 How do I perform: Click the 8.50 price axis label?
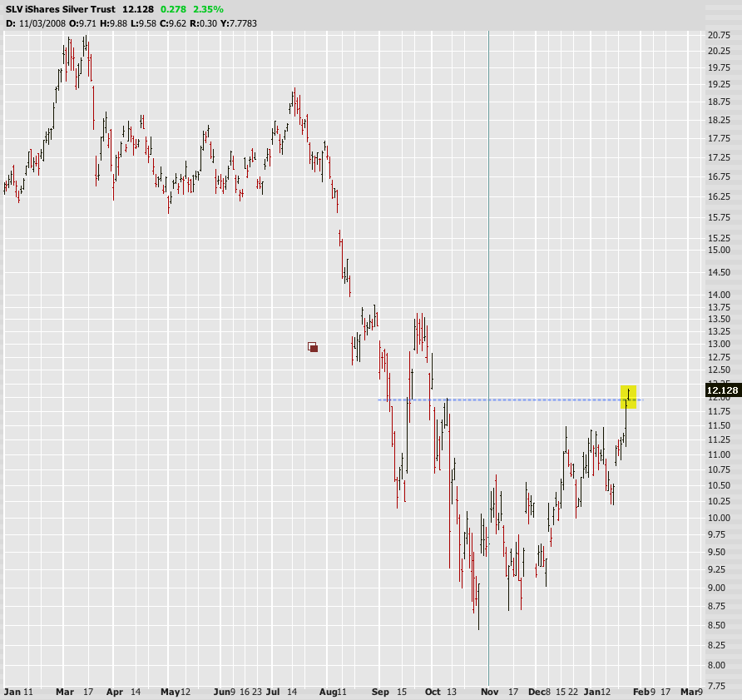pos(716,625)
